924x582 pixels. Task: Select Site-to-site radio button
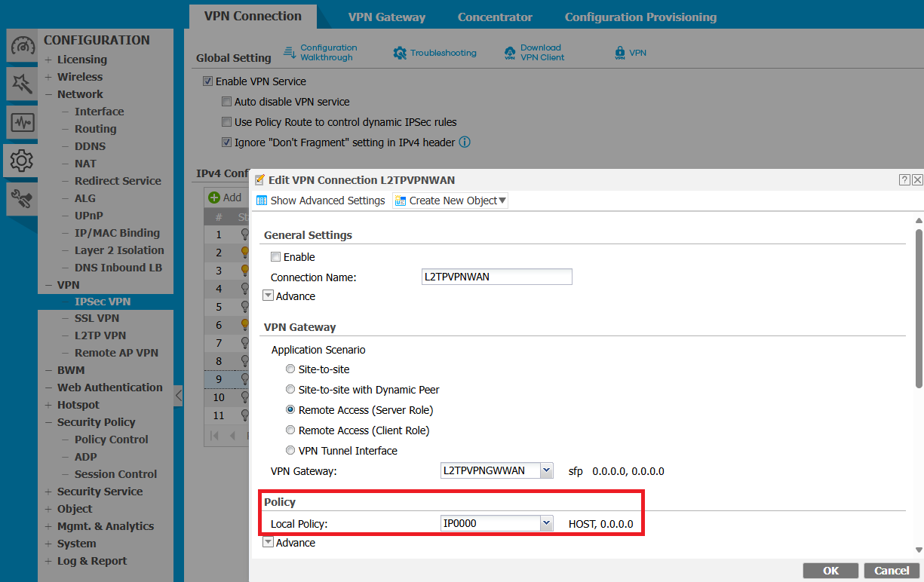pyautogui.click(x=290, y=369)
